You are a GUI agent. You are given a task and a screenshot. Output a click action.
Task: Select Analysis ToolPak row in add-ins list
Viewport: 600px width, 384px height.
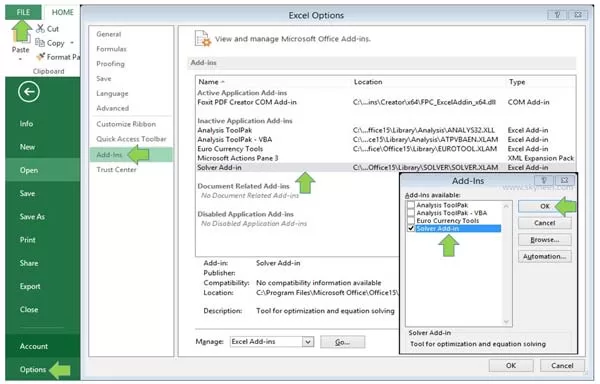click(385, 130)
